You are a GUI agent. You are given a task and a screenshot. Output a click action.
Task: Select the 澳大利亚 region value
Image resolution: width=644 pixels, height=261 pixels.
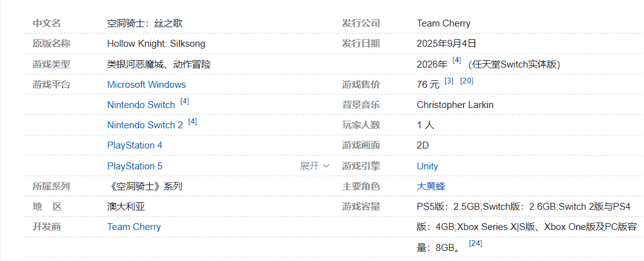point(127,207)
